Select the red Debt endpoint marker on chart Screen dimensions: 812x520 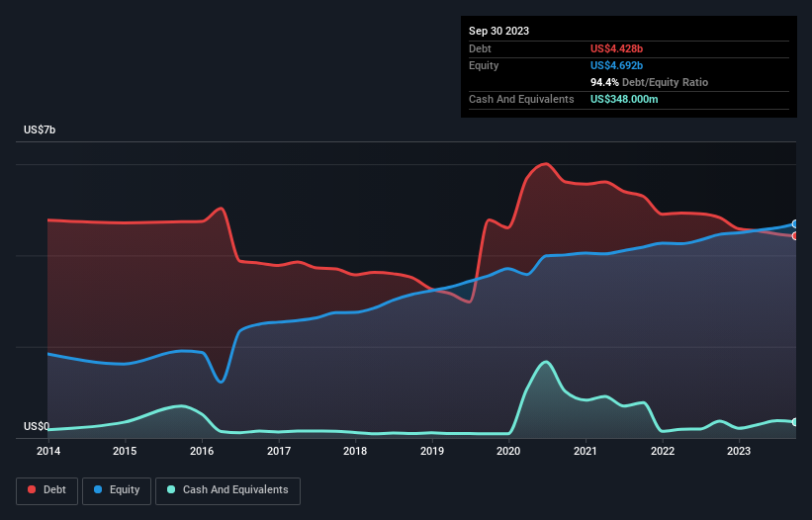pos(795,236)
